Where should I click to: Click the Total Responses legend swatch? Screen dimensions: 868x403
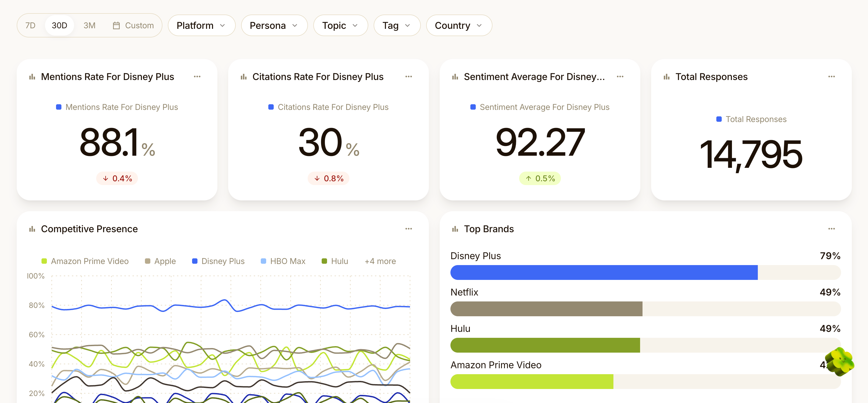pos(719,119)
